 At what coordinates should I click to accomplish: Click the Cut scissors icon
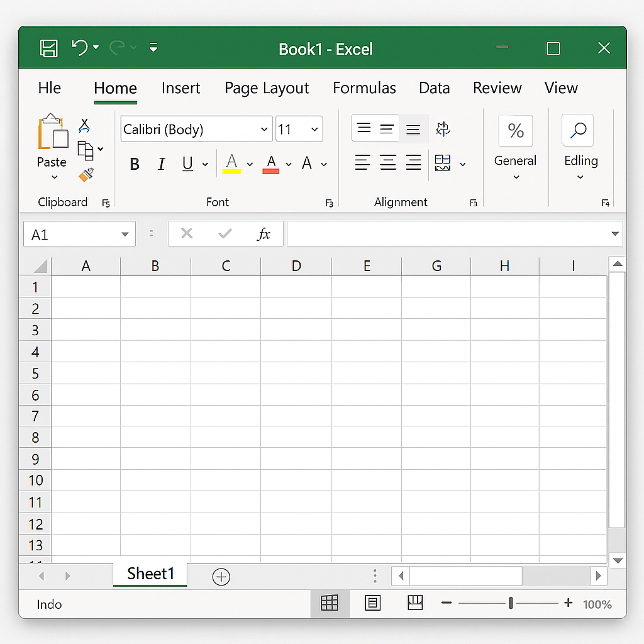84,126
